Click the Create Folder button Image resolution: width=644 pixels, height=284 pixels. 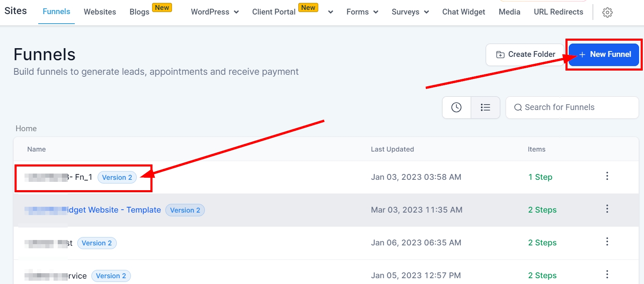[526, 54]
